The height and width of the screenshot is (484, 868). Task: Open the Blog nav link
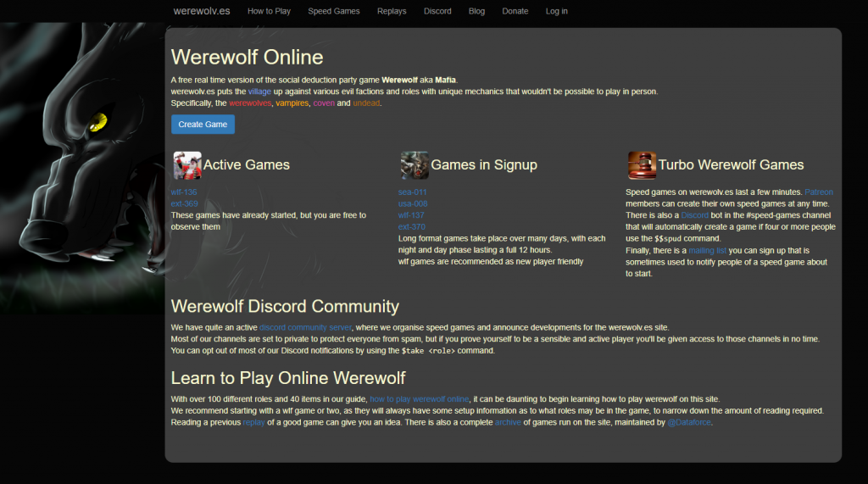[476, 11]
